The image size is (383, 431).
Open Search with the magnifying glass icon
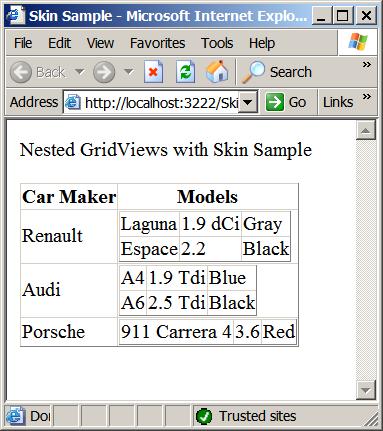[253, 72]
